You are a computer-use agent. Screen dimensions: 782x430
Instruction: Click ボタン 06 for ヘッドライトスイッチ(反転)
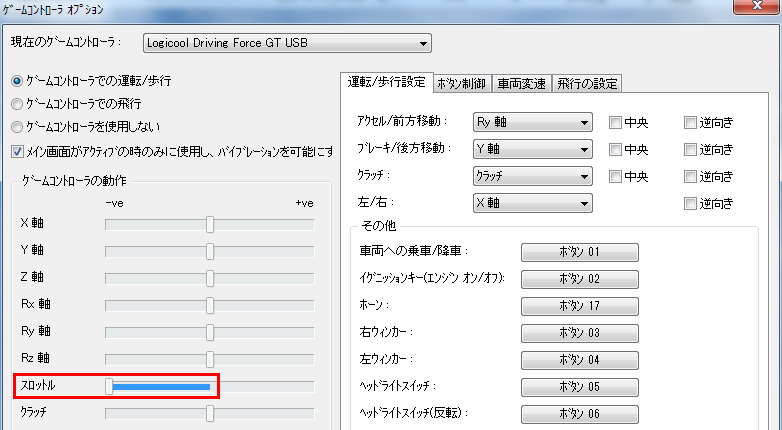click(580, 414)
